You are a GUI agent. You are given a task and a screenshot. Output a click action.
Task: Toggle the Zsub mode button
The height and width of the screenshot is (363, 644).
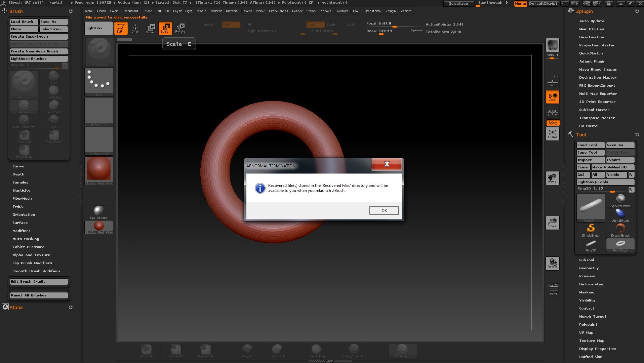click(331, 25)
